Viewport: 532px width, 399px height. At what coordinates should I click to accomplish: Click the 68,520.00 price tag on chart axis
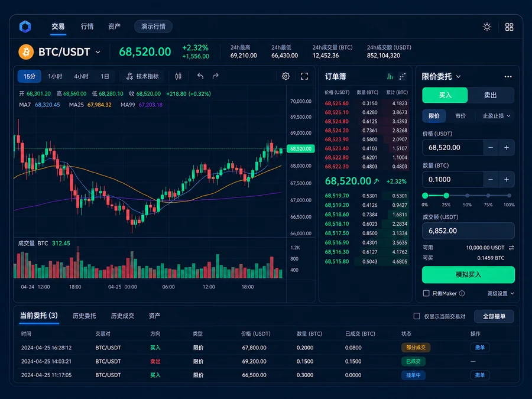tap(301, 148)
